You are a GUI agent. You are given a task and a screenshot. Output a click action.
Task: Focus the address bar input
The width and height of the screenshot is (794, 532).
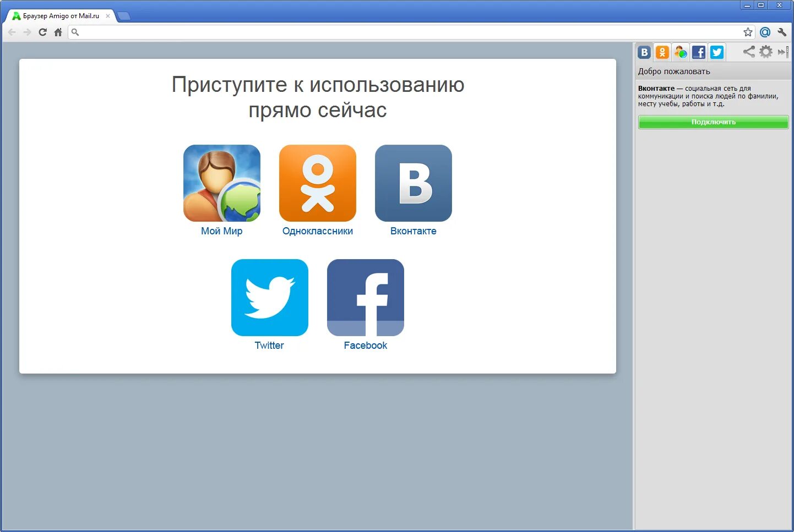410,32
